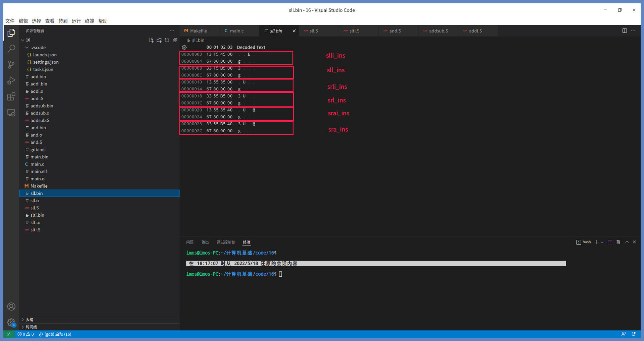Screen dimensions: 644x341
Task: Open the Run and Debug view
Action: tap(11, 81)
